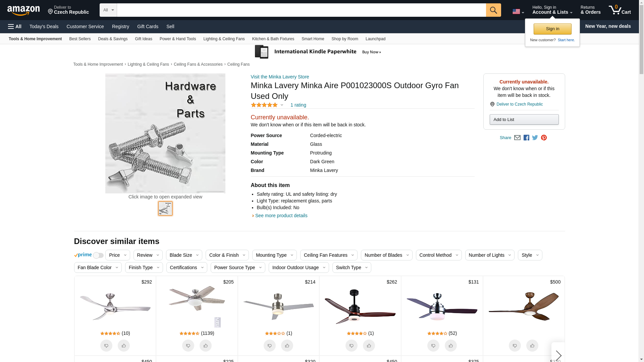Like the $131 ceiling fan
The height and width of the screenshot is (362, 644).
(450, 346)
